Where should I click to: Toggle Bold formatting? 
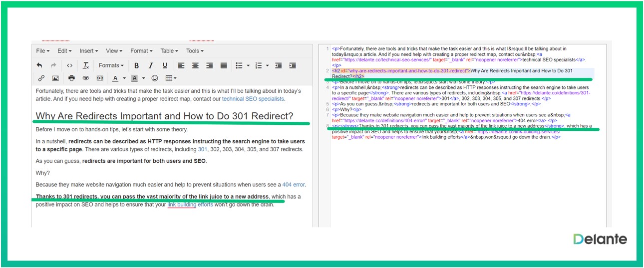136,65
